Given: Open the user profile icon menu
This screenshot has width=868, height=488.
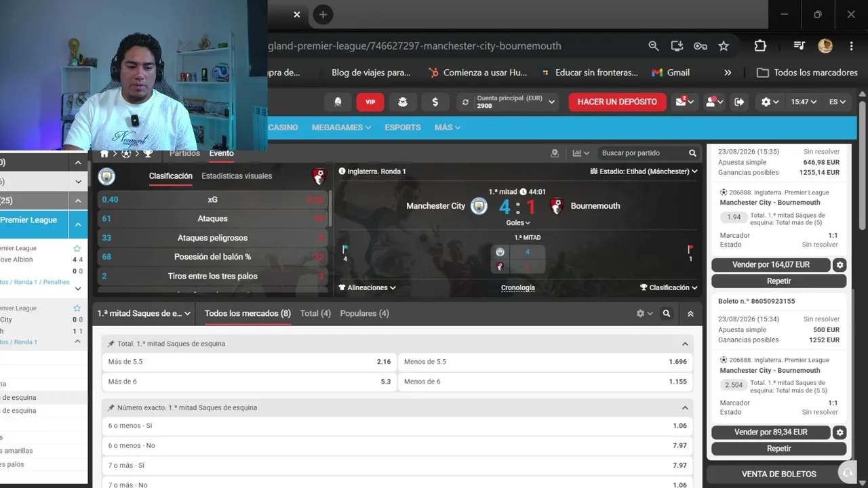Looking at the screenshot, I should (x=714, y=102).
